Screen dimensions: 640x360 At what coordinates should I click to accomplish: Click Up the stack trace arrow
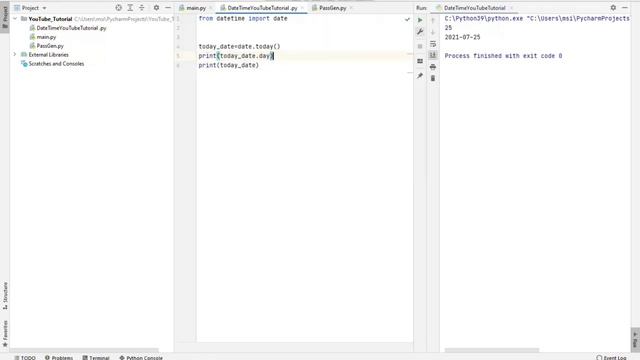click(x=433, y=20)
